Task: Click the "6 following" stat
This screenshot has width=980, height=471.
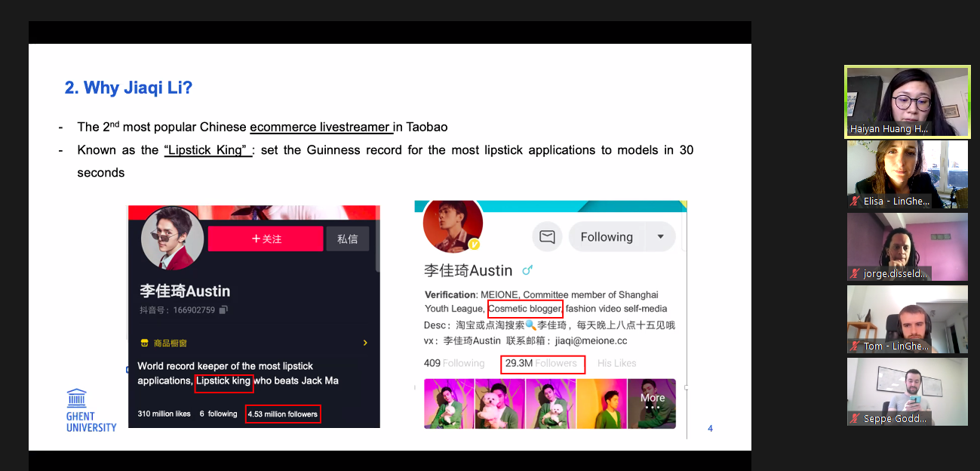Action: click(218, 414)
